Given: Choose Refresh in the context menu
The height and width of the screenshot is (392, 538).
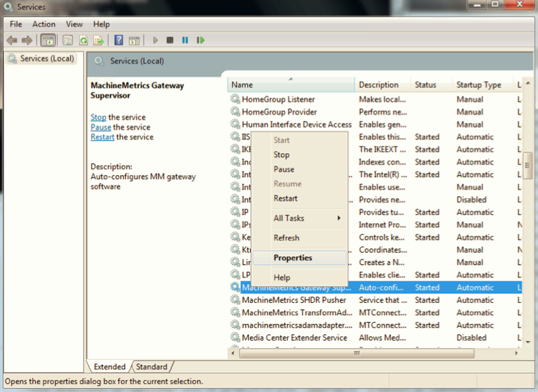Looking at the screenshot, I should [x=300, y=238].
